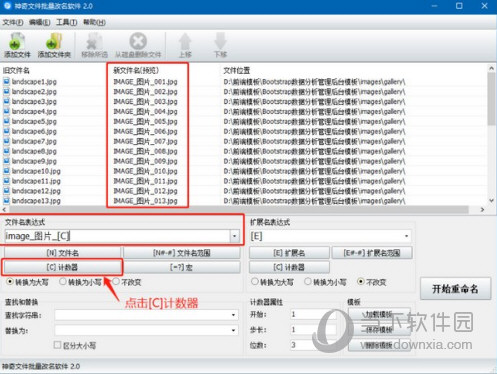Expand the extension expression dropdown
The image size is (497, 374).
[x=406, y=236]
